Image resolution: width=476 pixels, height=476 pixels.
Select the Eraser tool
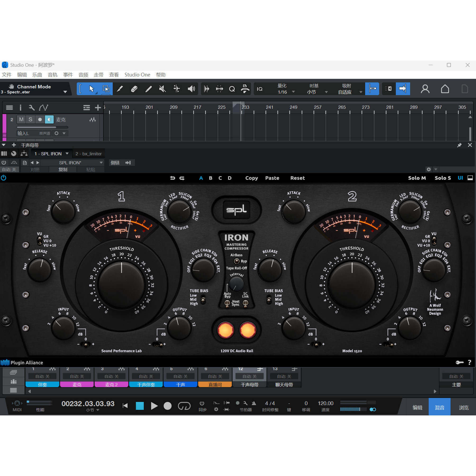134,89
